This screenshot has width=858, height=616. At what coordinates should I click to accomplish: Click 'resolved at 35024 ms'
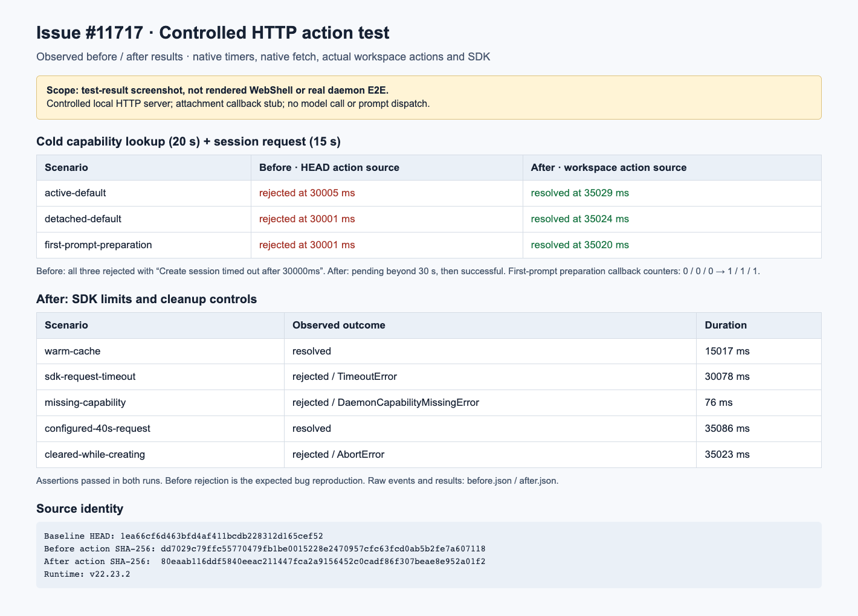(x=580, y=219)
